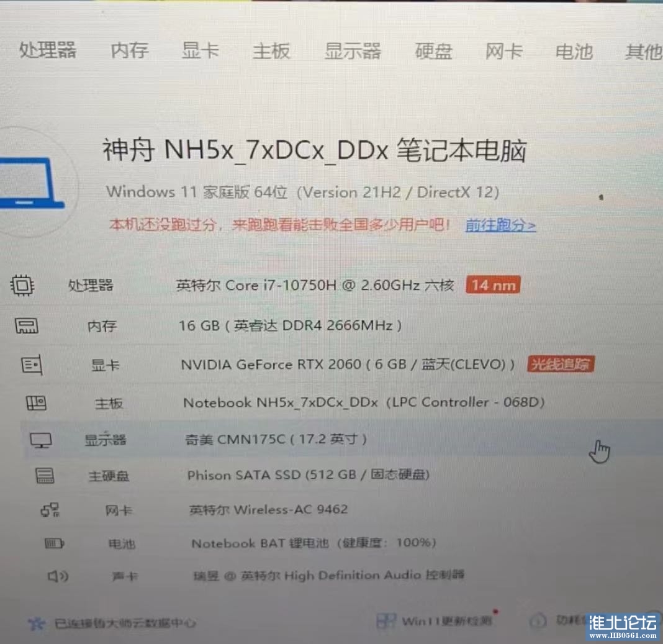Open the 显示器 tab
The height and width of the screenshot is (644, 663).
pos(353,51)
